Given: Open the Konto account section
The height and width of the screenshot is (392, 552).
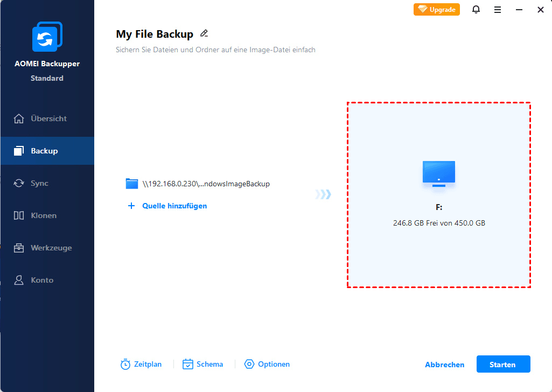Looking at the screenshot, I should (x=47, y=280).
